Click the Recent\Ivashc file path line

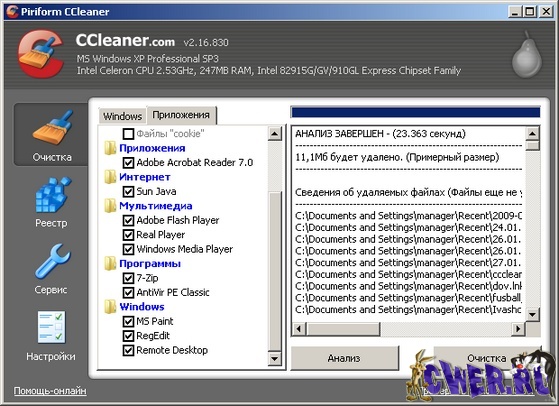[x=409, y=309]
